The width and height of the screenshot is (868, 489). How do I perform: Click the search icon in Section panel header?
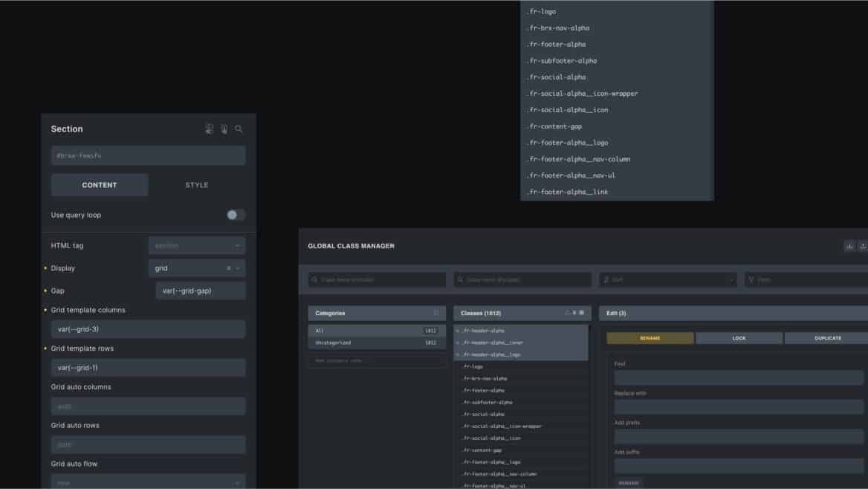[x=239, y=129]
